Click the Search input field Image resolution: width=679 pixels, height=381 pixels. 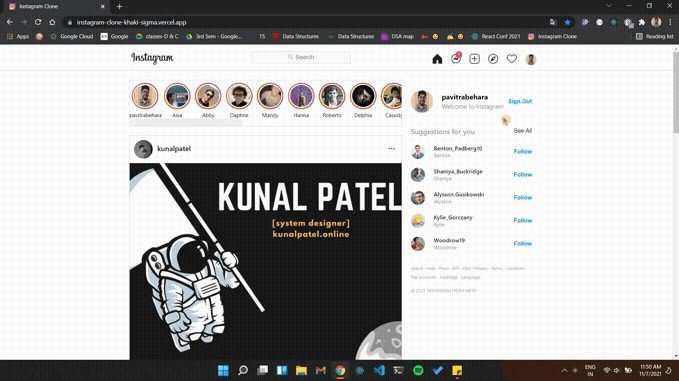pyautogui.click(x=301, y=57)
